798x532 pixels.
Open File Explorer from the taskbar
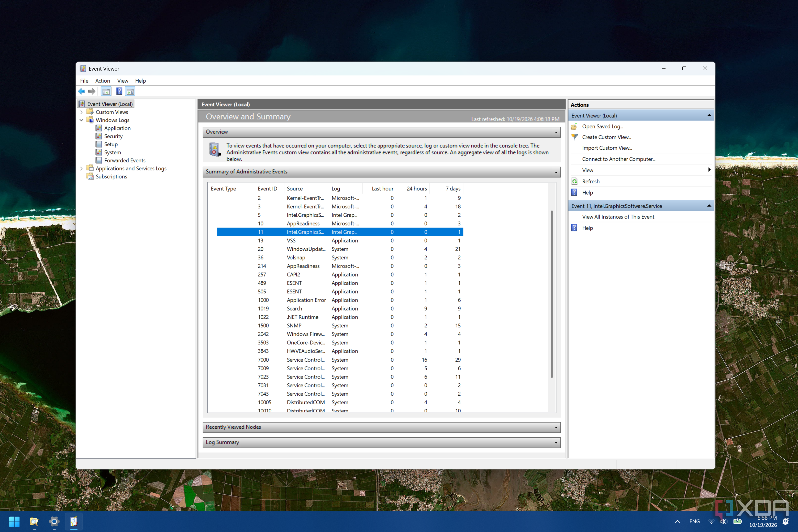(x=34, y=522)
